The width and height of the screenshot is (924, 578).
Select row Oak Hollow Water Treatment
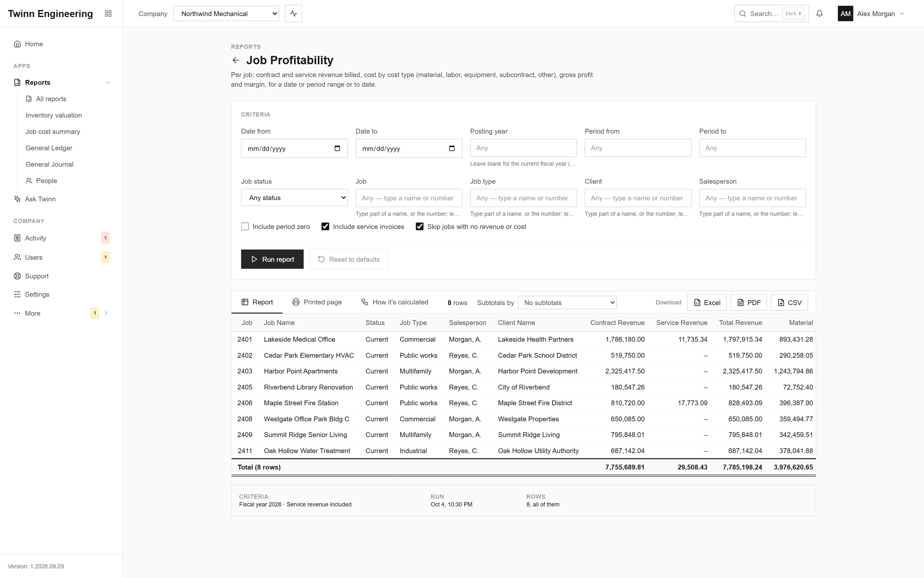(x=523, y=451)
